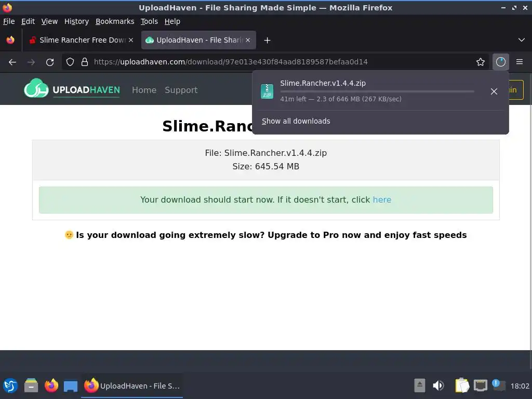This screenshot has height=399, width=532.
Task: Open Firefox hamburger application menu
Action: (x=520, y=62)
